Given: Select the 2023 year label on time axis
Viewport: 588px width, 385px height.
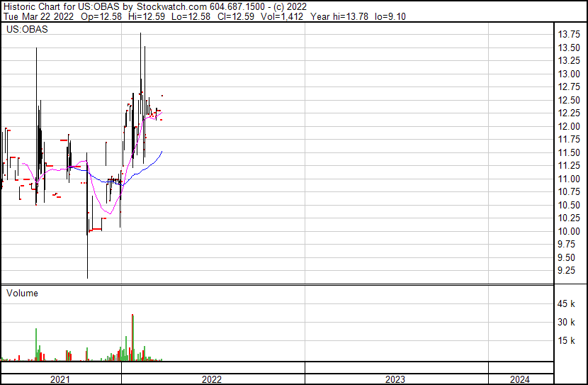Looking at the screenshot, I should (x=395, y=379).
